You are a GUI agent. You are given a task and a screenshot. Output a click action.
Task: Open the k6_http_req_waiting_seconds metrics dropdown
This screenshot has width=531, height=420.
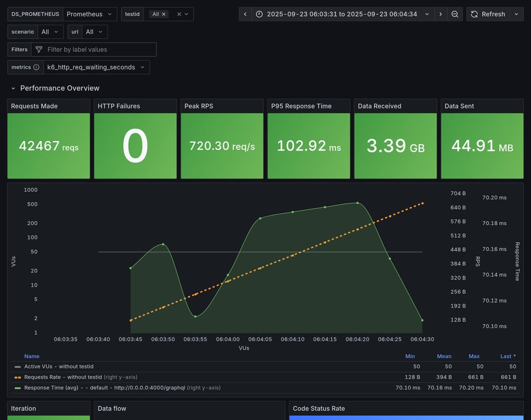pyautogui.click(x=96, y=67)
